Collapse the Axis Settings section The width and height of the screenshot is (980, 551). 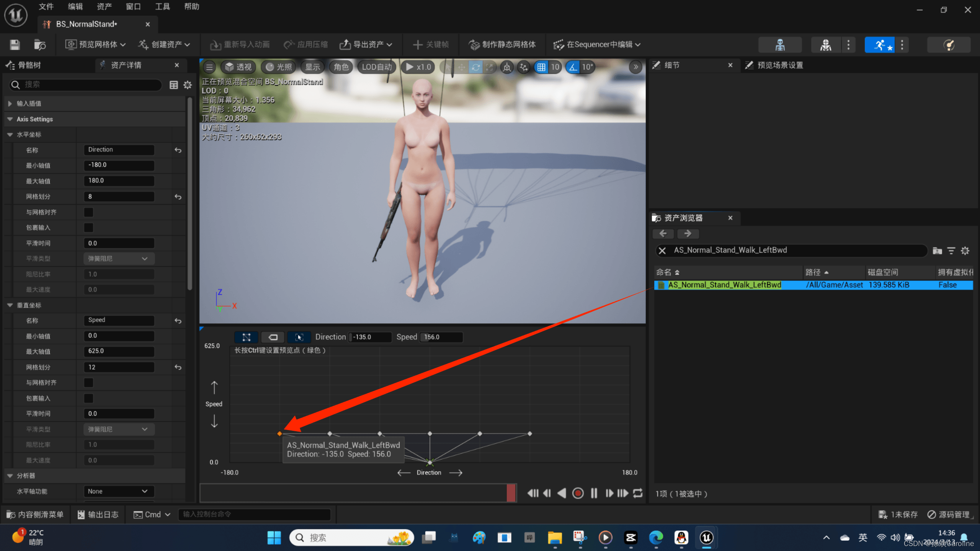10,119
